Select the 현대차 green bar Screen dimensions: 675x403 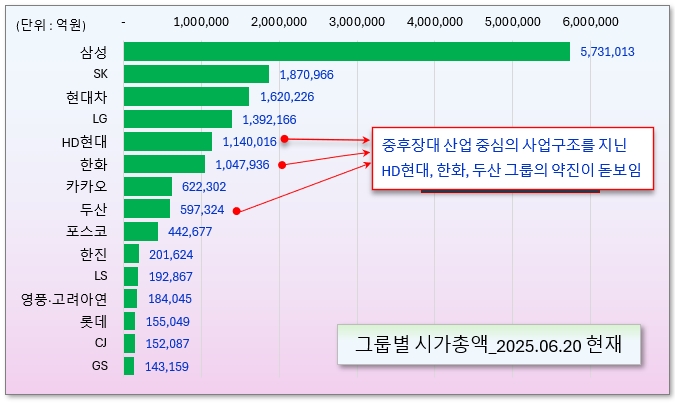click(x=186, y=96)
